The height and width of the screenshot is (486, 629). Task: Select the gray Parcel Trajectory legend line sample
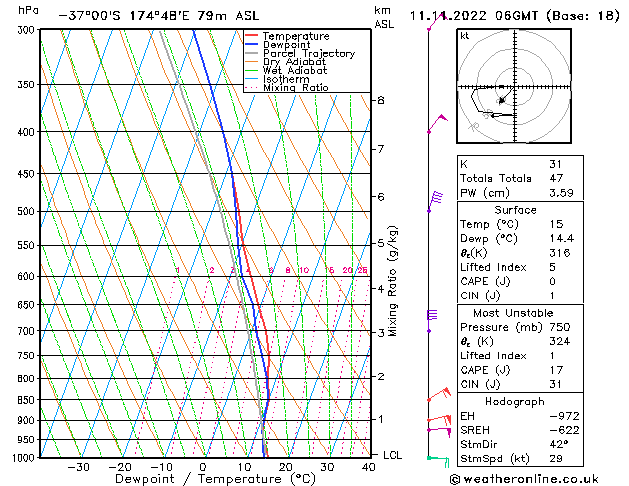tap(252, 53)
